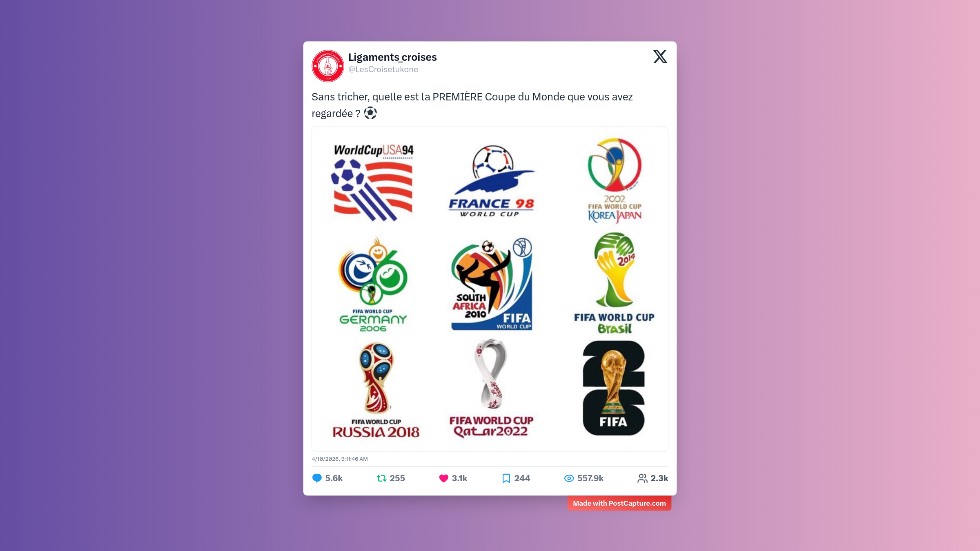This screenshot has width=980, height=551.
Task: Open the @LesCroisetukone handle link
Action: (383, 69)
